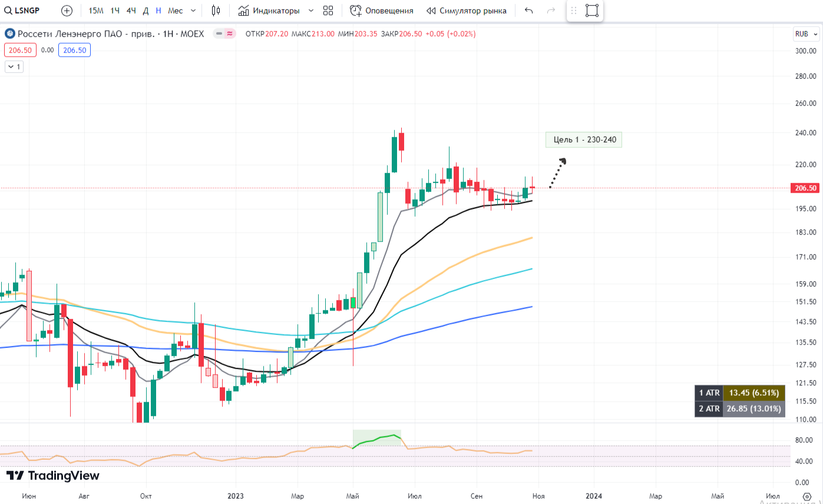The height and width of the screenshot is (504, 823).
Task: Click the ОТКР207.20 open value
Action: 267,34
